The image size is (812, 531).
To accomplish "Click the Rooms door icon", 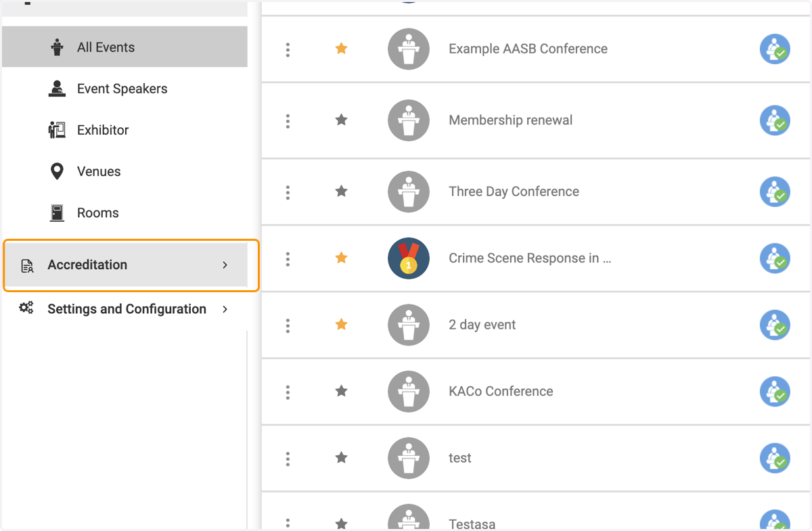I will (57, 212).
